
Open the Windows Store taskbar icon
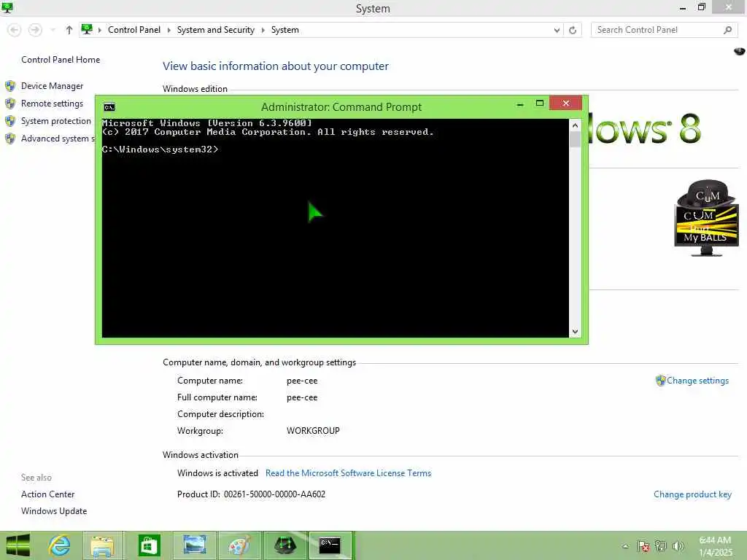[x=149, y=545]
